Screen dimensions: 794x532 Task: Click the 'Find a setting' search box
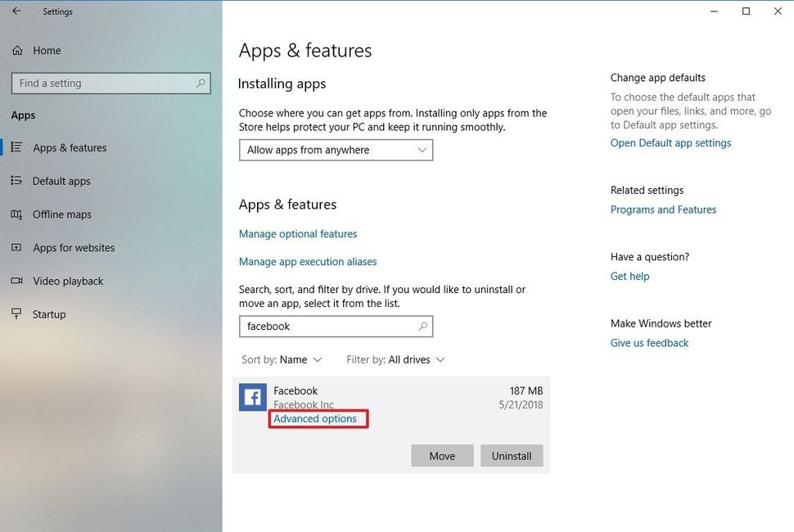point(111,83)
